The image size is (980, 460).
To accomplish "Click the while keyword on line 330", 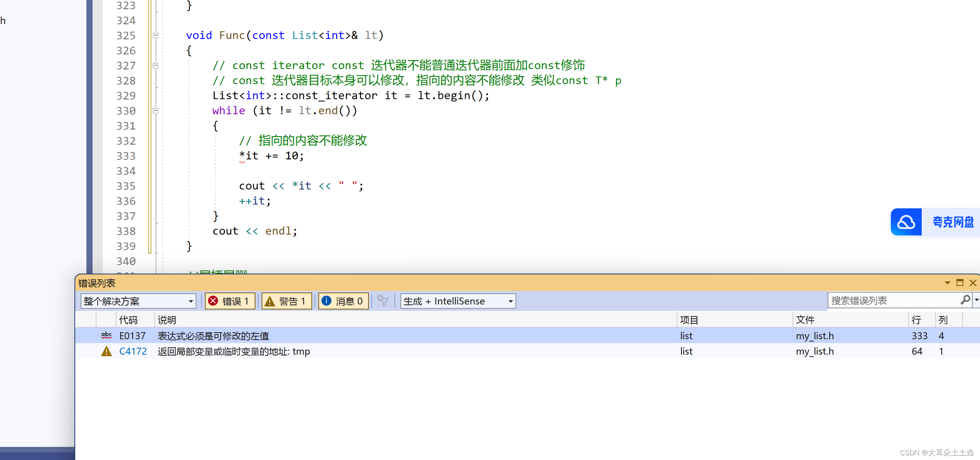I will [229, 111].
